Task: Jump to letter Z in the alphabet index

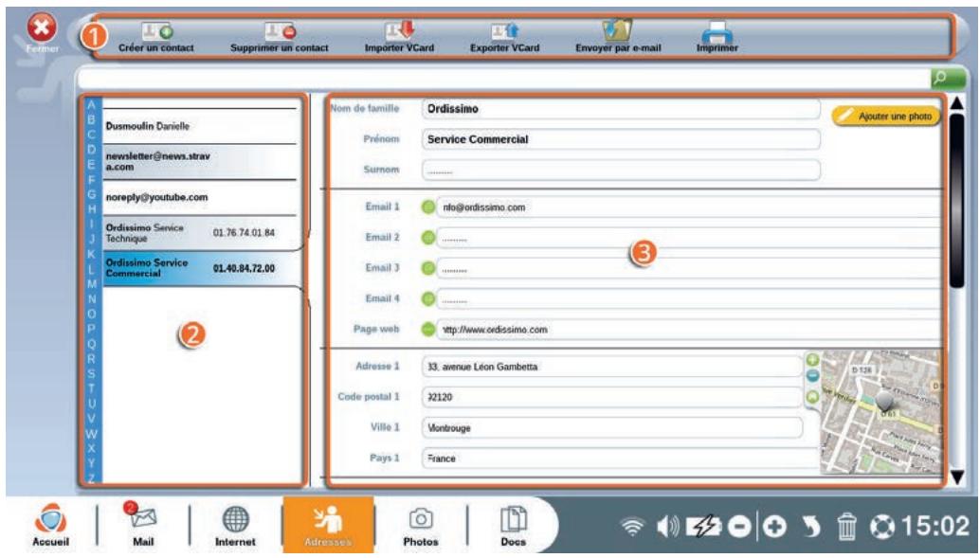Action: point(91,478)
